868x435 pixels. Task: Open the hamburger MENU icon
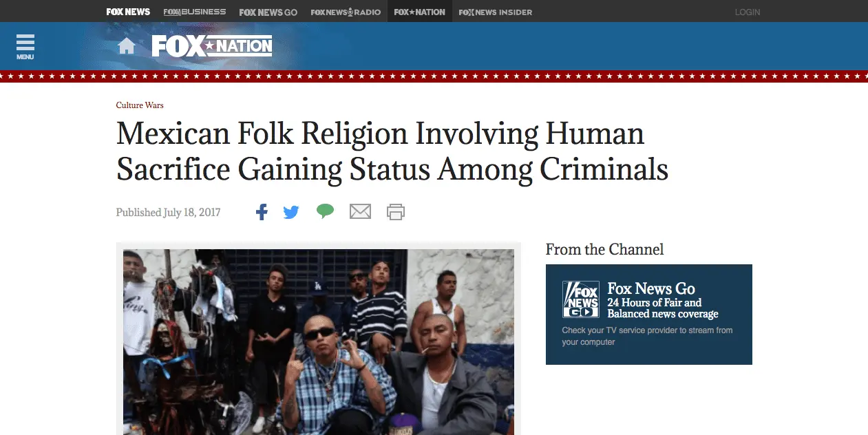(25, 47)
